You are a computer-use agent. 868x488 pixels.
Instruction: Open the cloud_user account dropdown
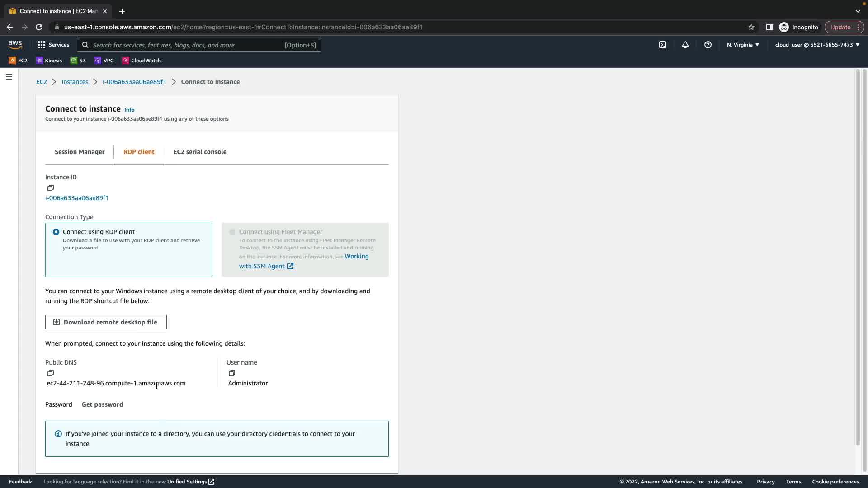pos(817,45)
